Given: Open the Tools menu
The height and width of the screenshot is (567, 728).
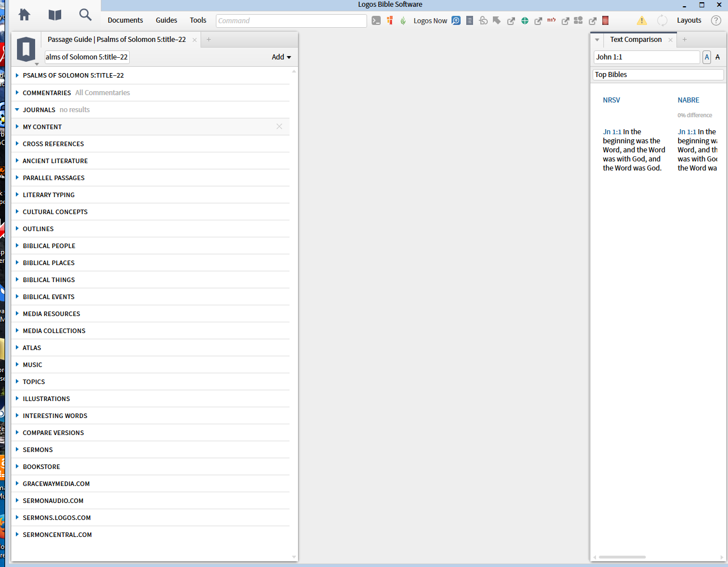Looking at the screenshot, I should 198,20.
